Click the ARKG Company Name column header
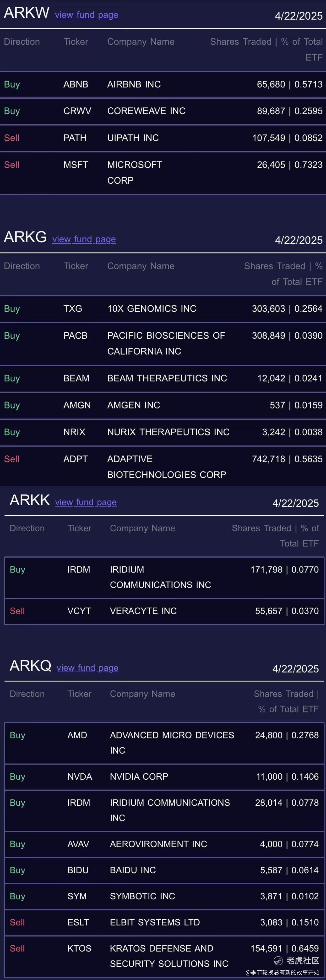 tap(141, 266)
